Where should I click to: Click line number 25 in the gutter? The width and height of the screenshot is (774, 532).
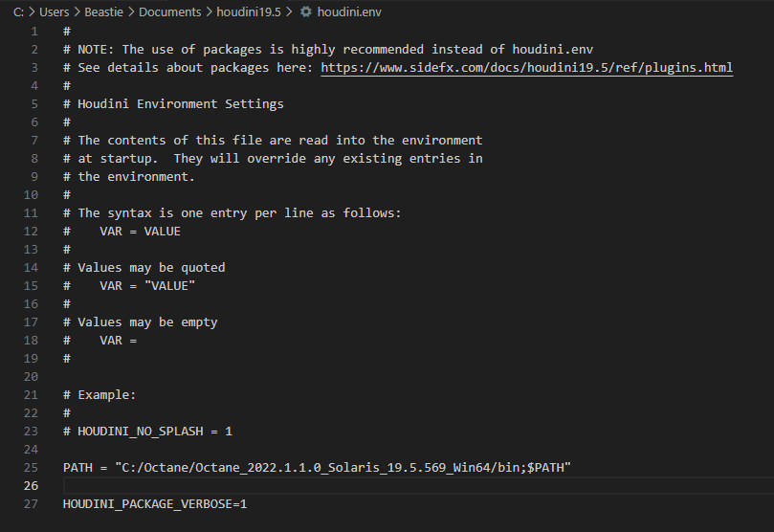pos(33,467)
